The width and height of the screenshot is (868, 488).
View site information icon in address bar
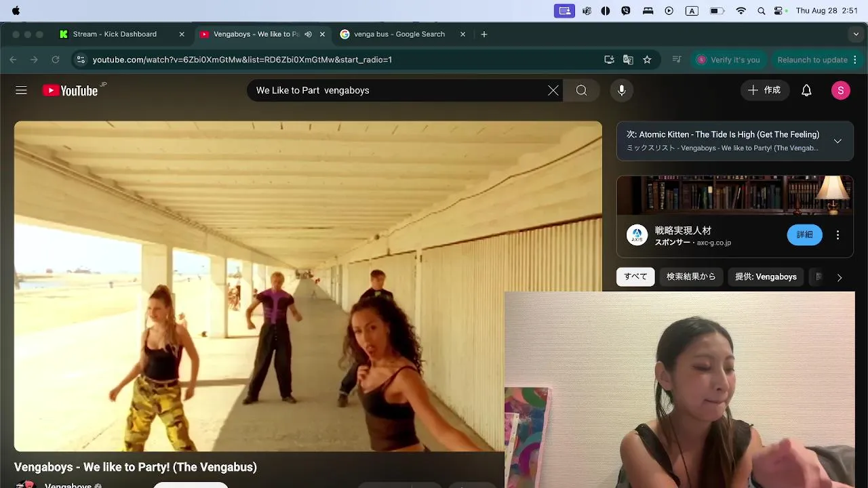click(81, 60)
